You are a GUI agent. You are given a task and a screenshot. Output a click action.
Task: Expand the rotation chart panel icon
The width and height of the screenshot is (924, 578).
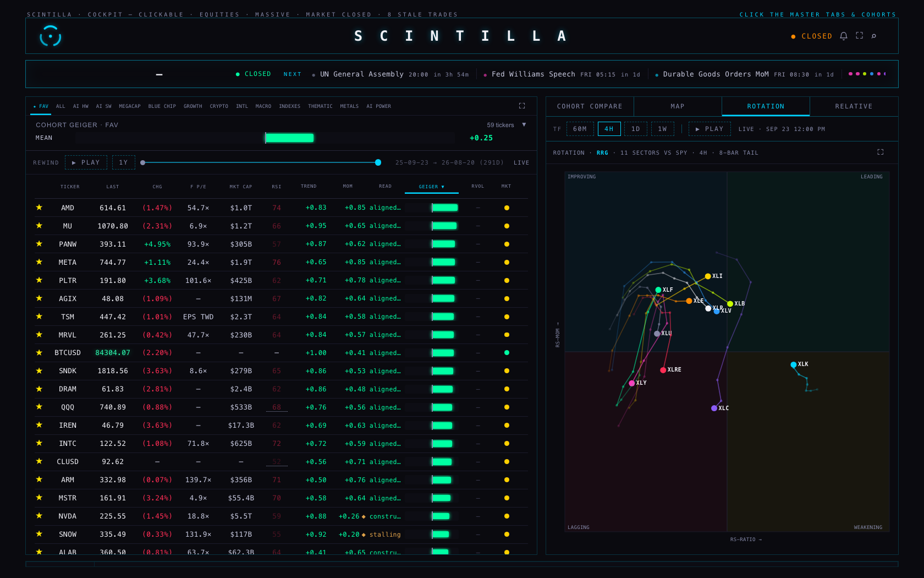tap(880, 152)
